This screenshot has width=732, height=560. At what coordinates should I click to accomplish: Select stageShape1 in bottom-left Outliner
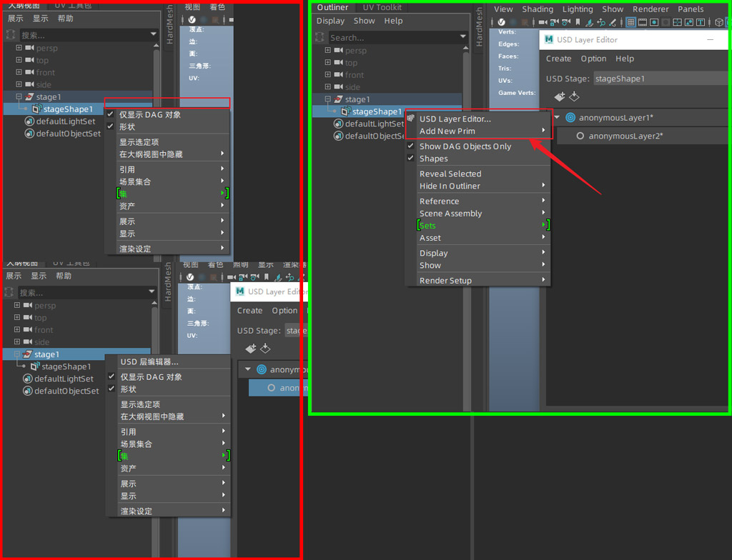pyautogui.click(x=66, y=366)
